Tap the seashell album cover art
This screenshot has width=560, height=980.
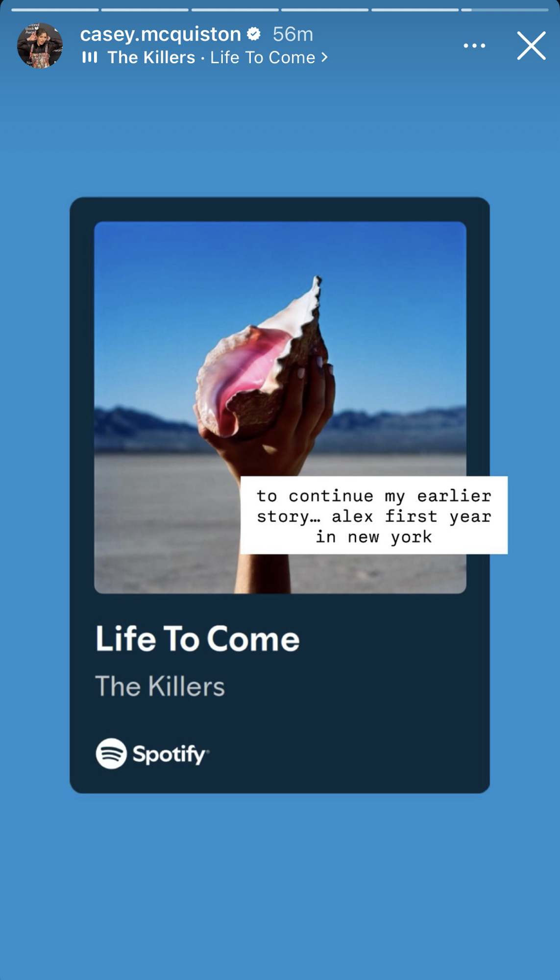click(280, 407)
